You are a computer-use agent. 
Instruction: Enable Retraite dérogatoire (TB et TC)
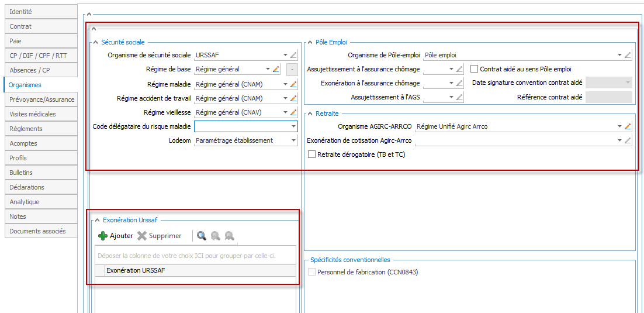[311, 154]
